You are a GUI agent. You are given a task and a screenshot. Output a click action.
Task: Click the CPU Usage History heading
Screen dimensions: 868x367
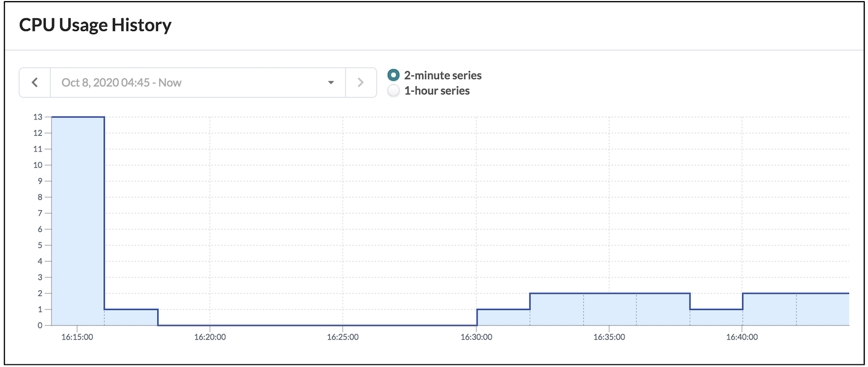[95, 25]
